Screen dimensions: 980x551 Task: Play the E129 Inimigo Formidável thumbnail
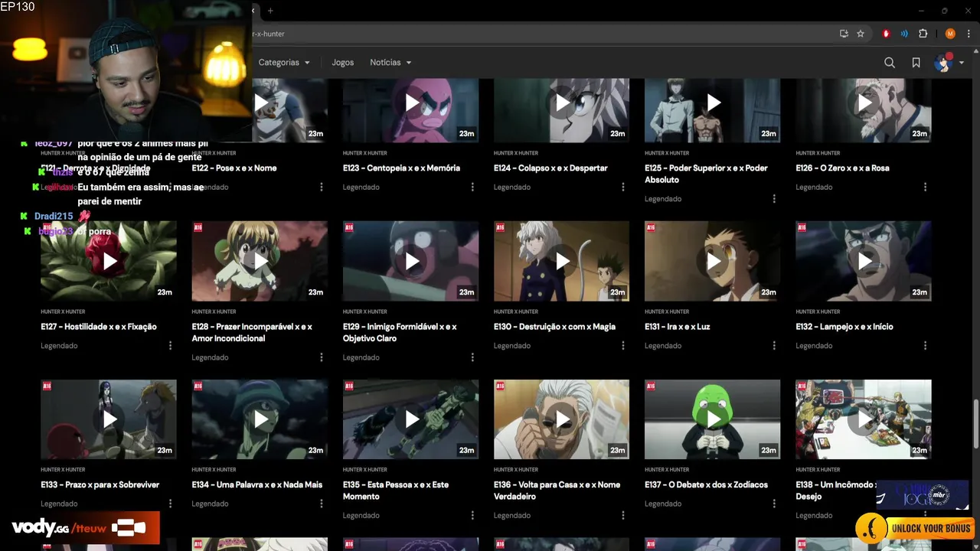410,261
